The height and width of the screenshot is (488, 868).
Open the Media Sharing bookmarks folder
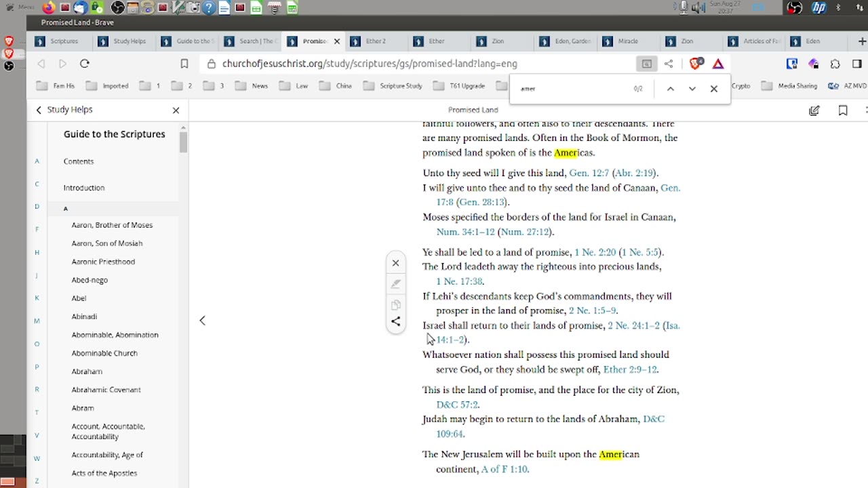point(789,86)
